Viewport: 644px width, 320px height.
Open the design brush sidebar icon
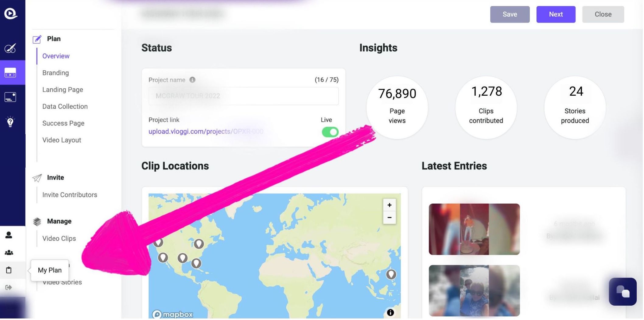10,48
